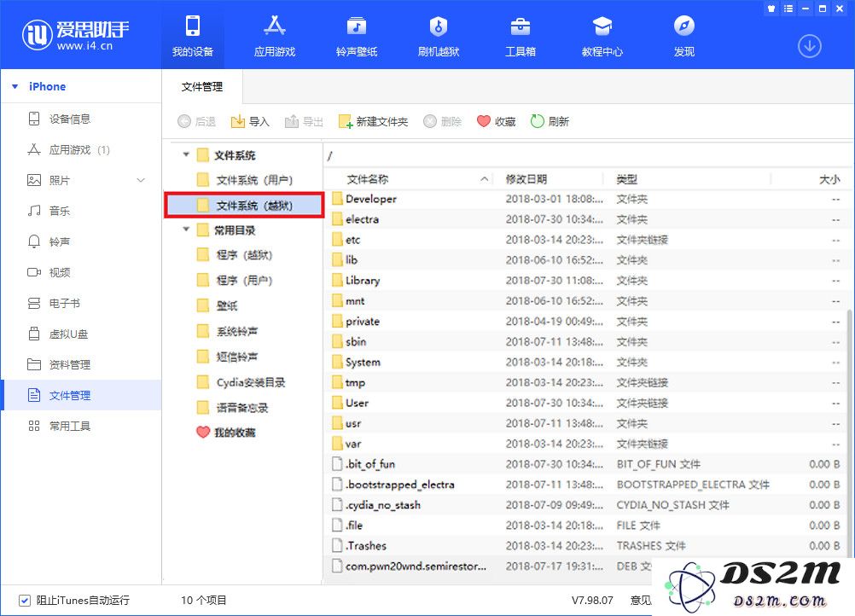This screenshot has width=855, height=616.
Task: Click the 后退 back button
Action: coord(196,121)
